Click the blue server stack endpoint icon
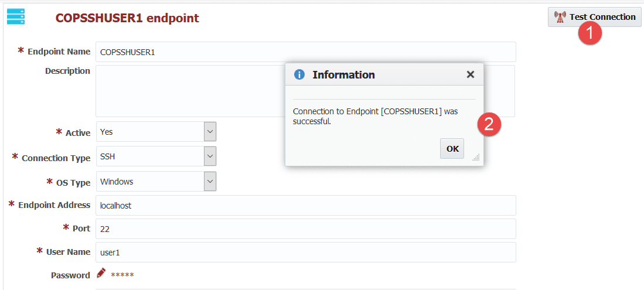This screenshot has height=290, width=644. (x=16, y=17)
